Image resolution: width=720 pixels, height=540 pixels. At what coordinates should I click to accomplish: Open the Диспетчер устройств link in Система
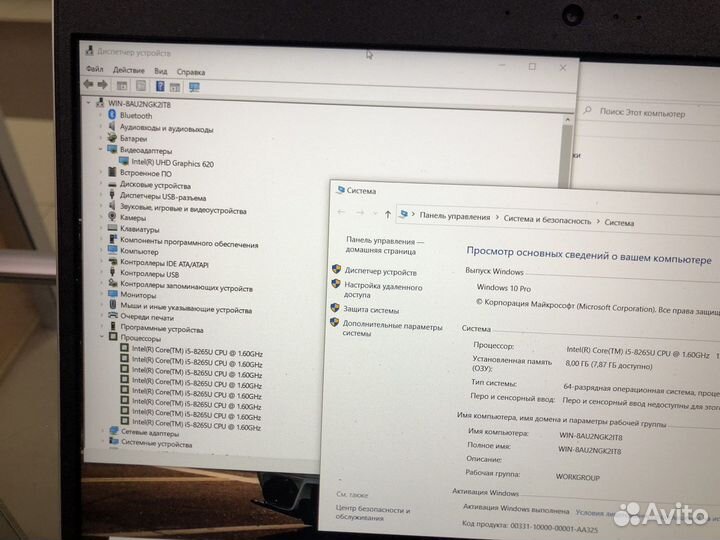(x=380, y=271)
